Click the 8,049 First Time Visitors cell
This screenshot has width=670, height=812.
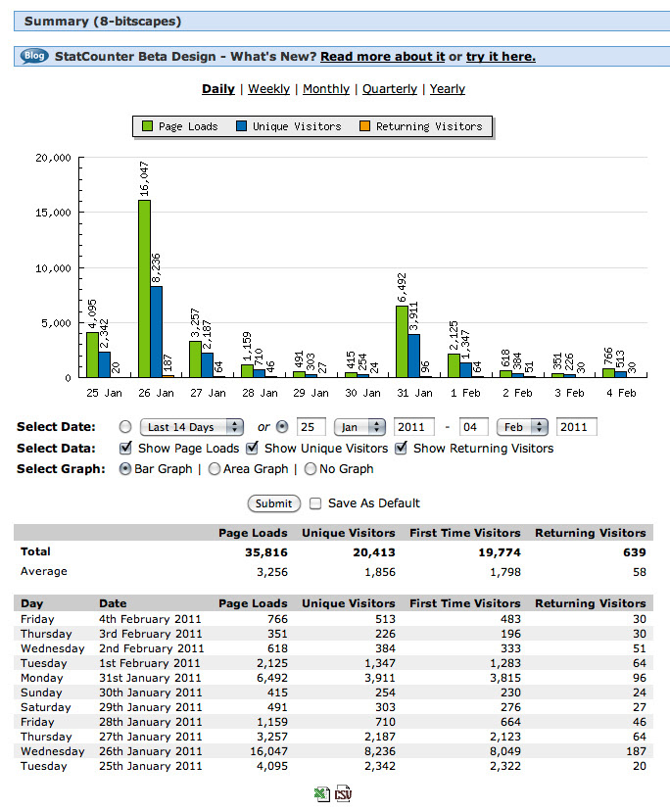pyautogui.click(x=505, y=751)
